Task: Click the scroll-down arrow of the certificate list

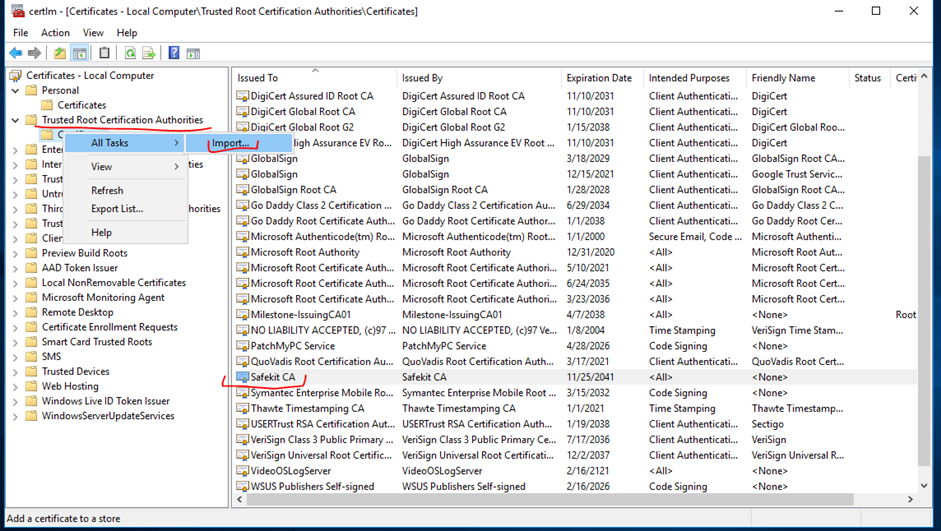Action: (924, 485)
